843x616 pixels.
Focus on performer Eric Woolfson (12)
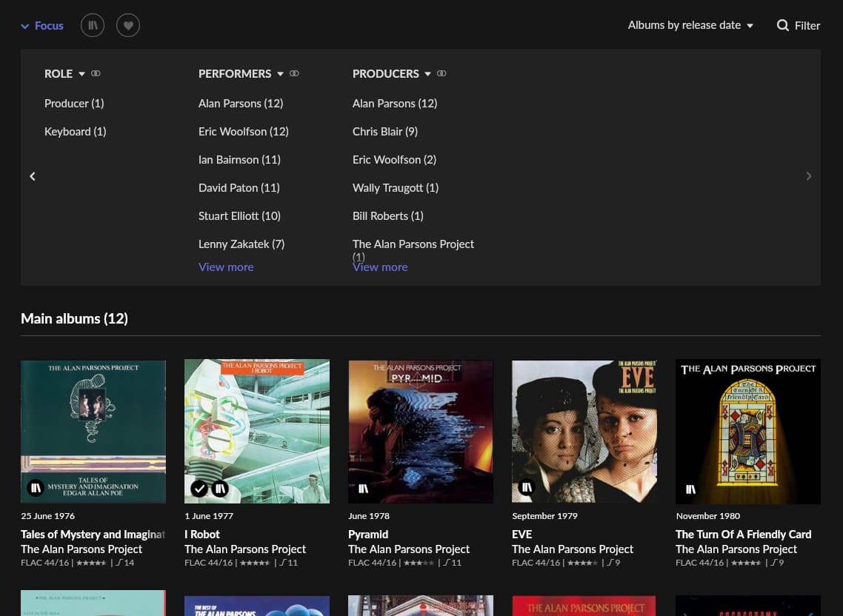coord(244,132)
